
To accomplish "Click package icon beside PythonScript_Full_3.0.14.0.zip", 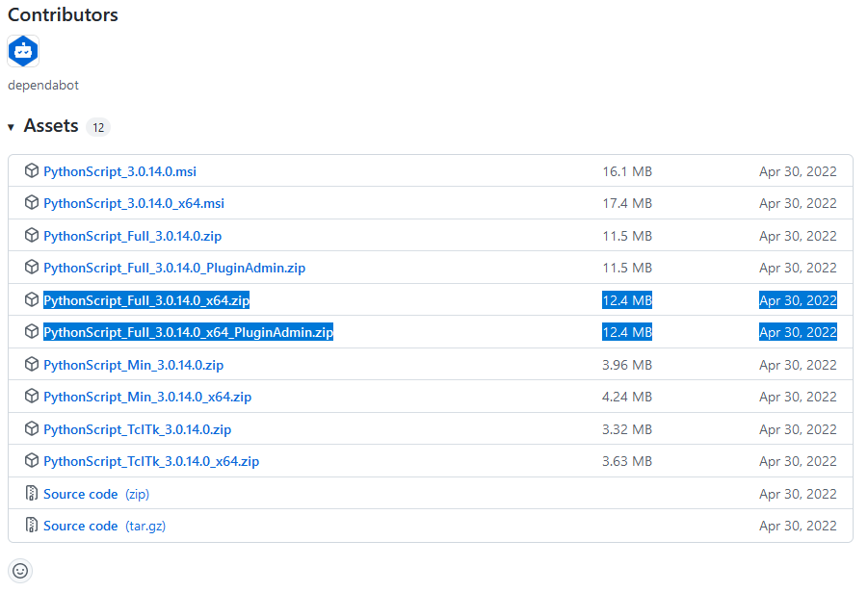I will [32, 235].
